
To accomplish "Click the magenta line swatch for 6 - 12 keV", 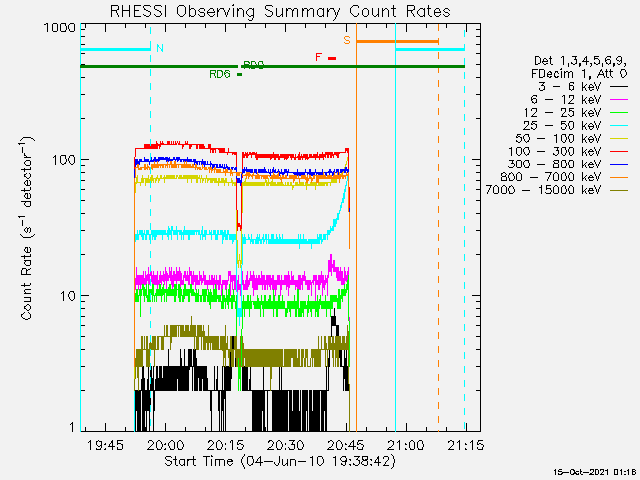I will coord(619,100).
